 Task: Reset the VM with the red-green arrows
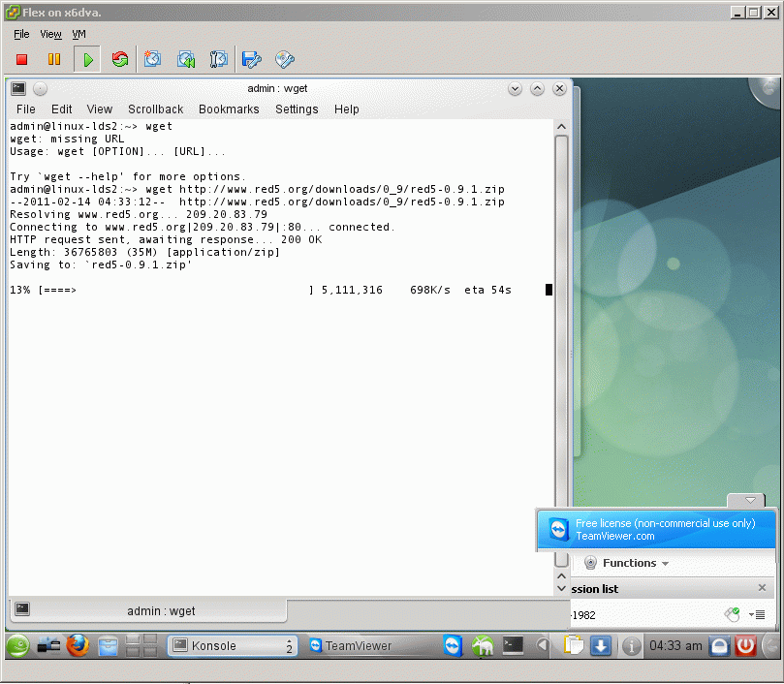click(x=120, y=59)
